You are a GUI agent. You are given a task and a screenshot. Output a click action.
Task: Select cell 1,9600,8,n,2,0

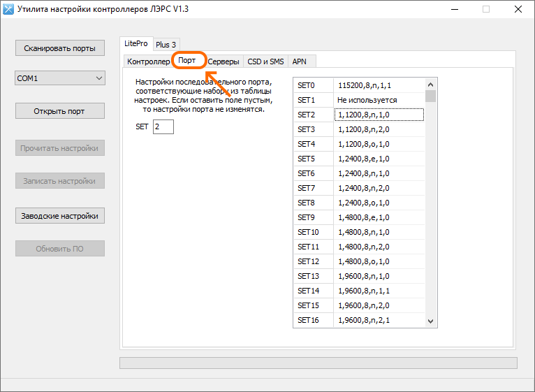click(x=379, y=305)
